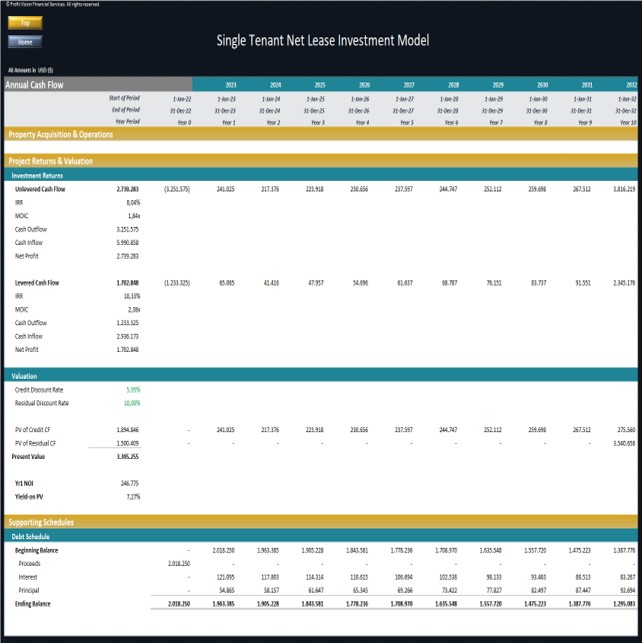Select the Unlevered Cash Flow row label
642x643 pixels.
point(40,189)
